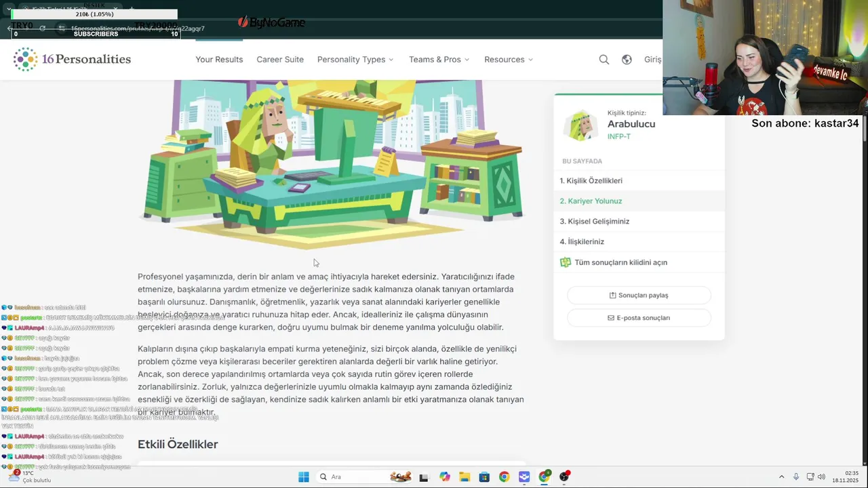Viewport: 868px width, 488px height.
Task: Click the SUBSCRIBERS counter bar
Action: point(96,34)
